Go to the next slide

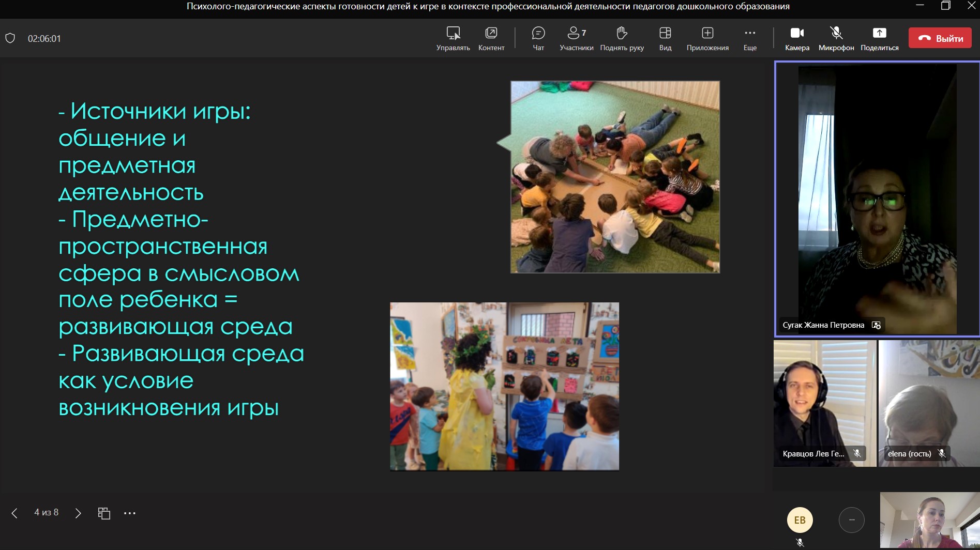78,512
